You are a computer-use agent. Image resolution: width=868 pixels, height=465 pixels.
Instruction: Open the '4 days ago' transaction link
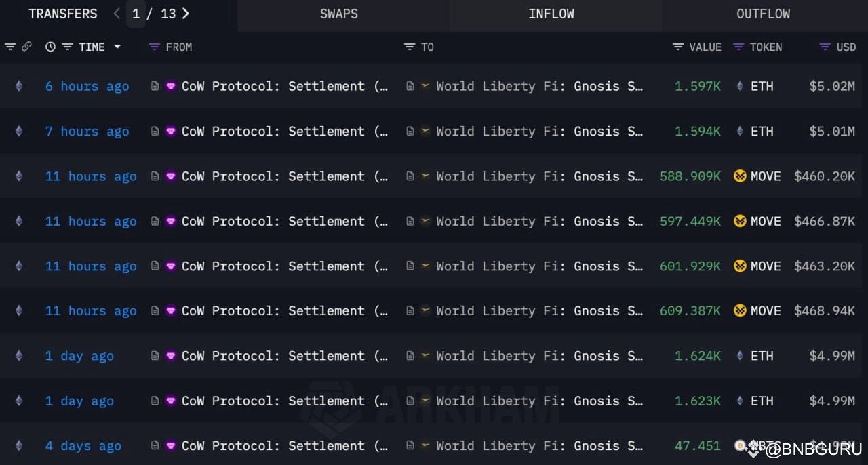[x=83, y=445]
